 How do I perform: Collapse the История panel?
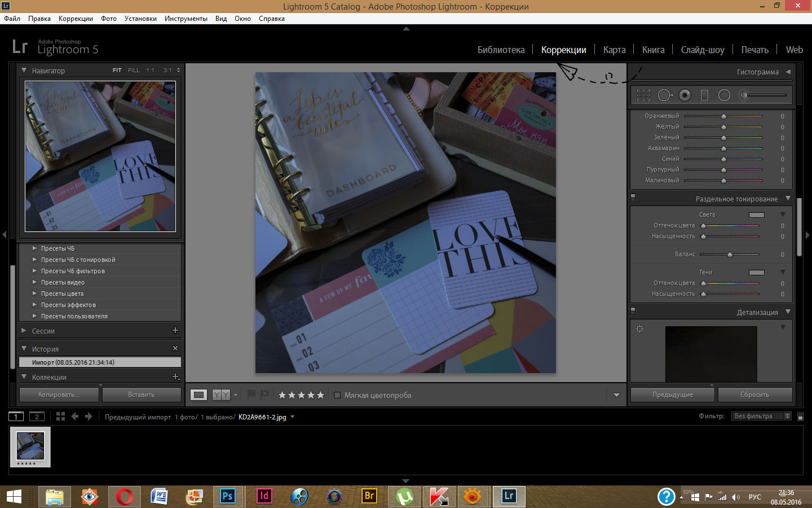[x=24, y=349]
